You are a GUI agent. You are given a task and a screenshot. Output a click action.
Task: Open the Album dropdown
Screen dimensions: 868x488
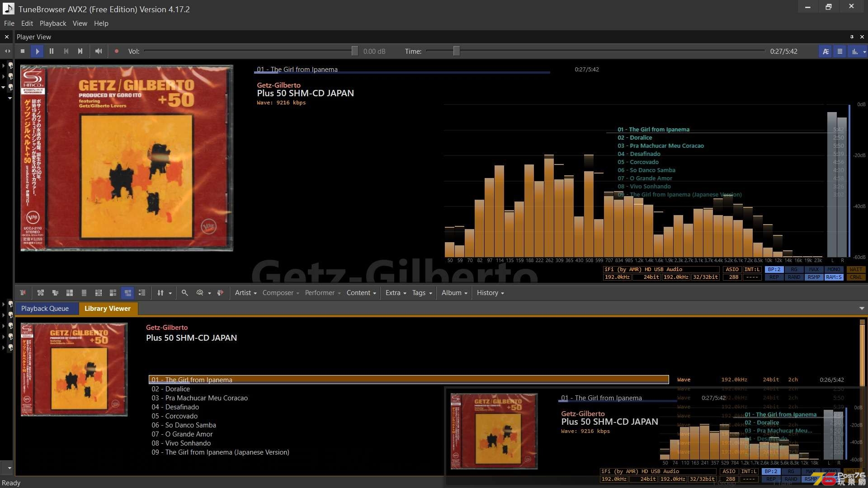coord(454,293)
